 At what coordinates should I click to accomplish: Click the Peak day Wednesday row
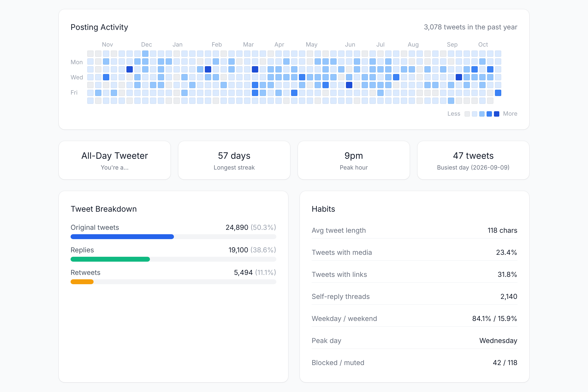pyautogui.click(x=415, y=341)
